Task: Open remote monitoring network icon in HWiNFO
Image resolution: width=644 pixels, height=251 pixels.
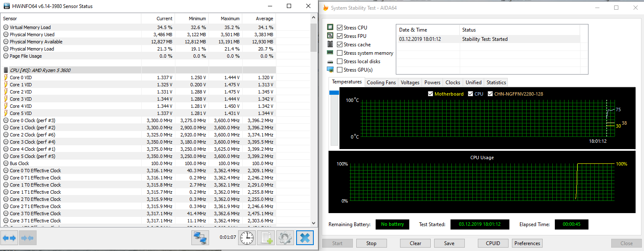Action: (x=200, y=238)
